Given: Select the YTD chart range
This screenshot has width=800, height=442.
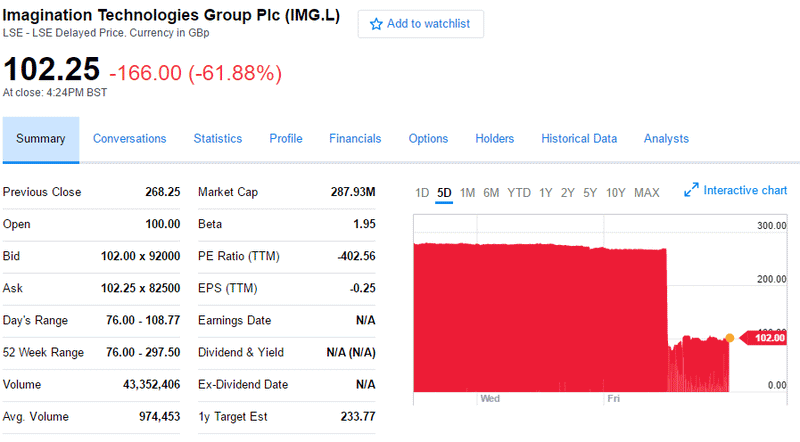Looking at the screenshot, I should [x=519, y=193].
